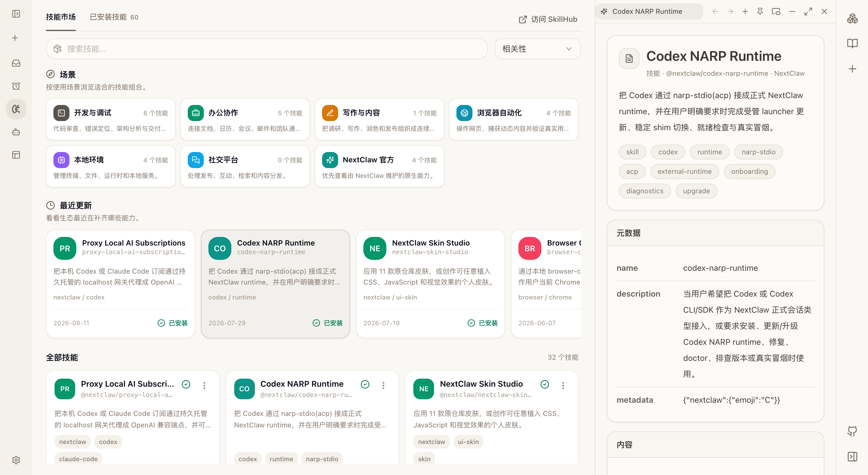The image size is (868, 475).
Task: Click the document icon beside Codex NARP Runtime title
Action: coord(629,59)
